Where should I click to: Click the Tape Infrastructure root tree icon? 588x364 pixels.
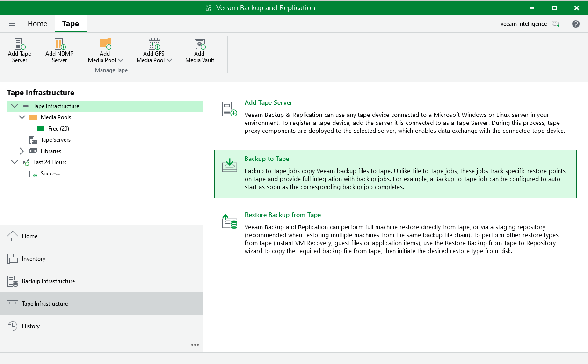click(26, 106)
